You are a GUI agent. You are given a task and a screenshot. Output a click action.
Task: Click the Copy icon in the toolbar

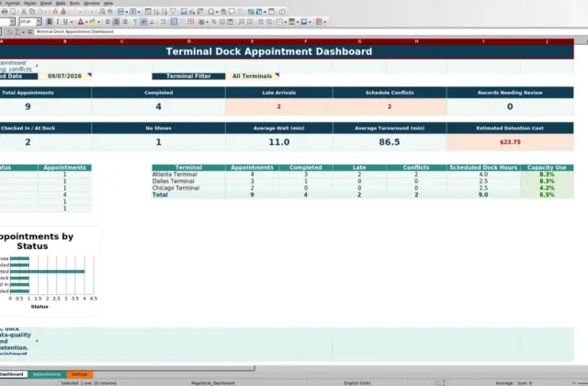tap(32, 12)
